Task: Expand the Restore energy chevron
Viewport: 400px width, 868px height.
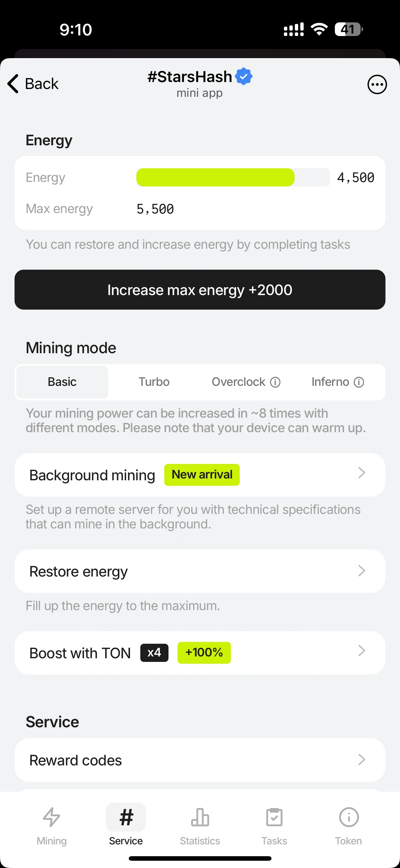Action: [362, 571]
